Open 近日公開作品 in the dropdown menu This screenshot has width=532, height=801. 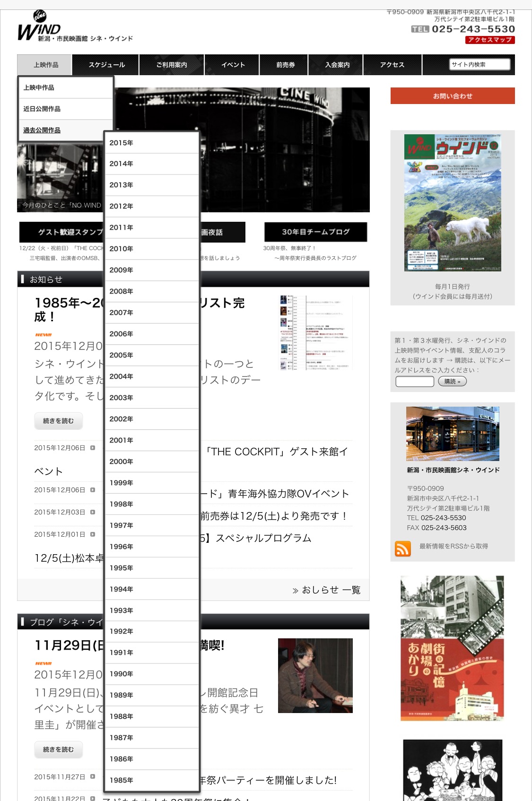click(x=65, y=109)
